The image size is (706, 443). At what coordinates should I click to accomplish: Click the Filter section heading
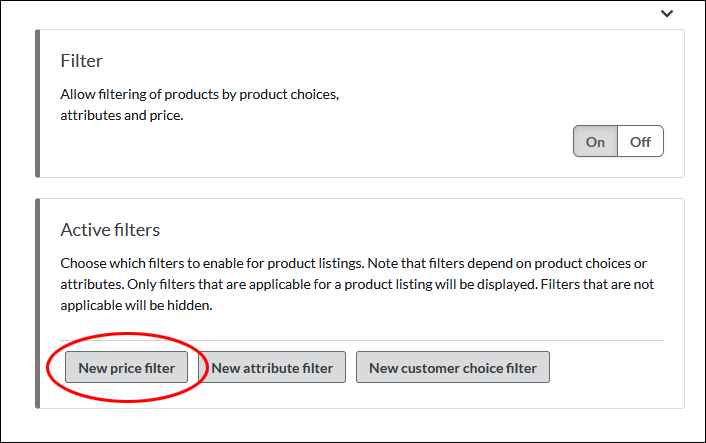click(82, 61)
